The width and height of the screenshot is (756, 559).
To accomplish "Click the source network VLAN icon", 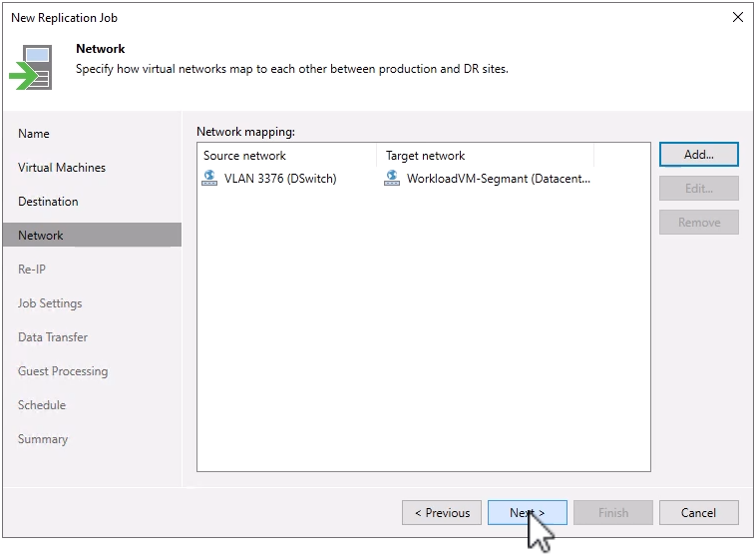I will coord(209,179).
